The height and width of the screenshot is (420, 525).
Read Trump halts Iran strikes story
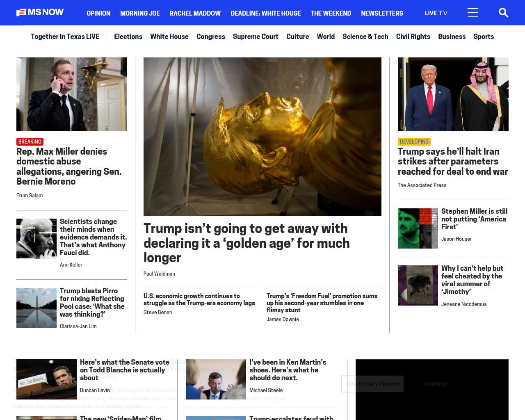click(x=453, y=162)
